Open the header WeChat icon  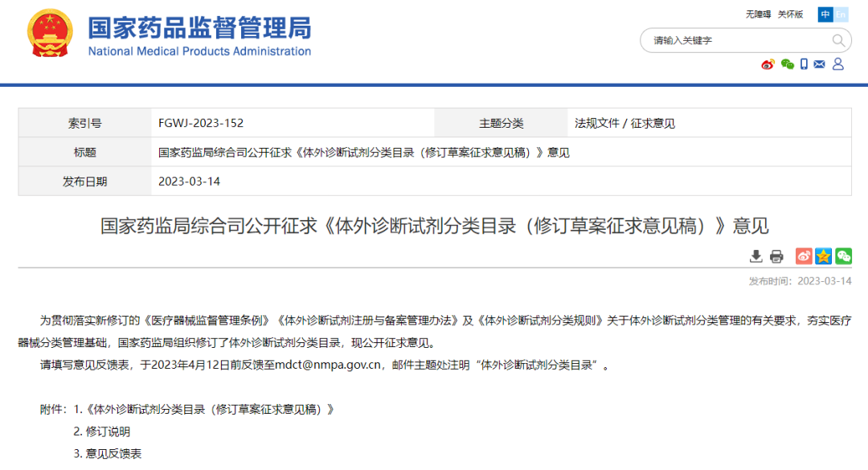click(x=787, y=64)
